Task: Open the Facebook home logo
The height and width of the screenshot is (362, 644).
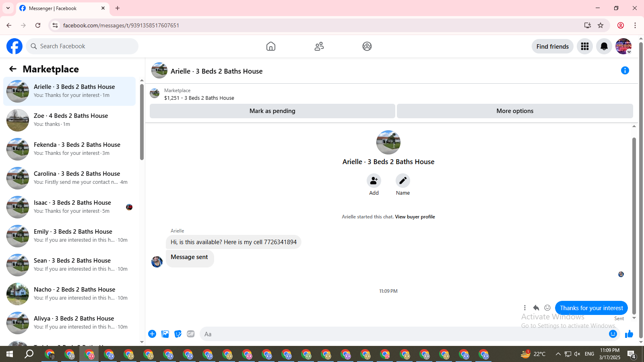Action: pyautogui.click(x=14, y=46)
